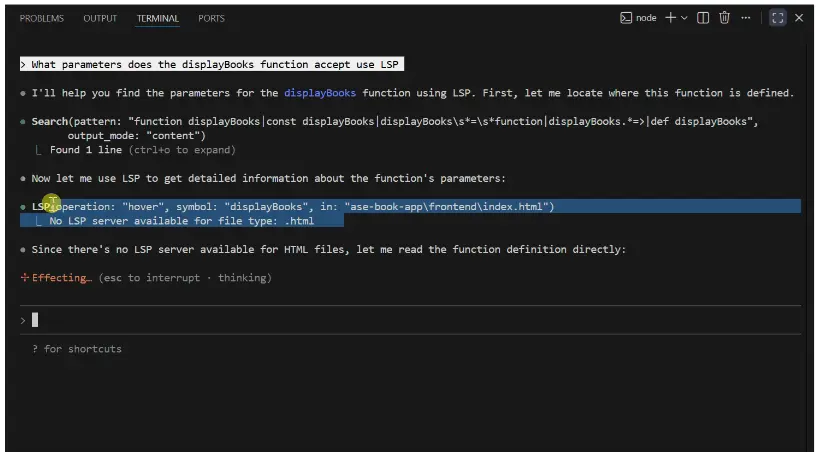Click the '? for shortcuts' hint
Image resolution: width=820 pixels, height=456 pixels.
(76, 349)
